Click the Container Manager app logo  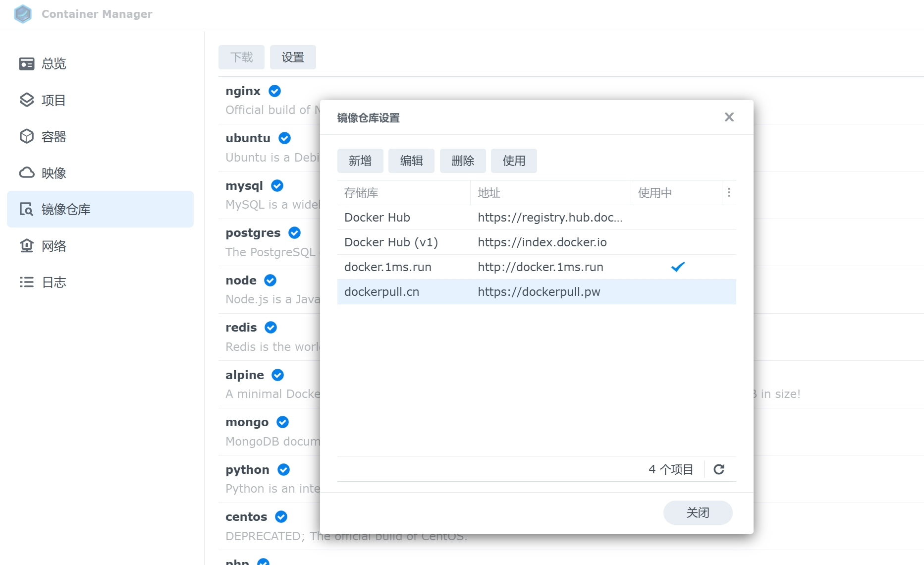22,14
